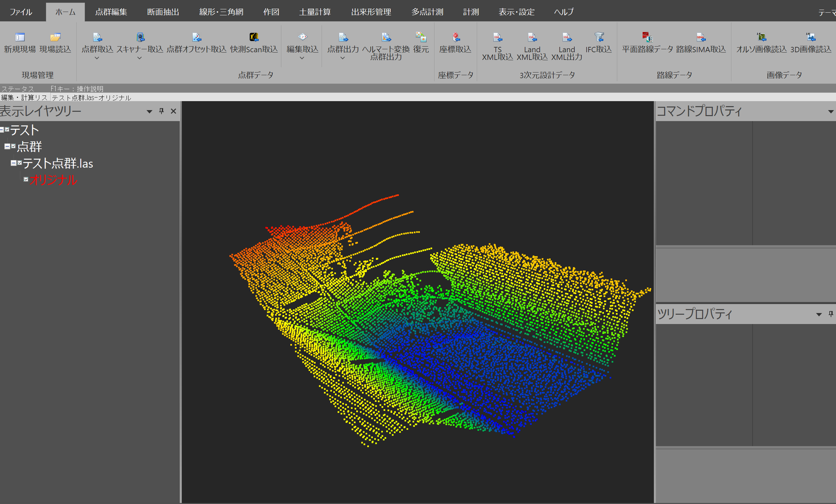Toggle the テスト root node checkbox
This screenshot has width=836, height=504.
(x=7, y=130)
